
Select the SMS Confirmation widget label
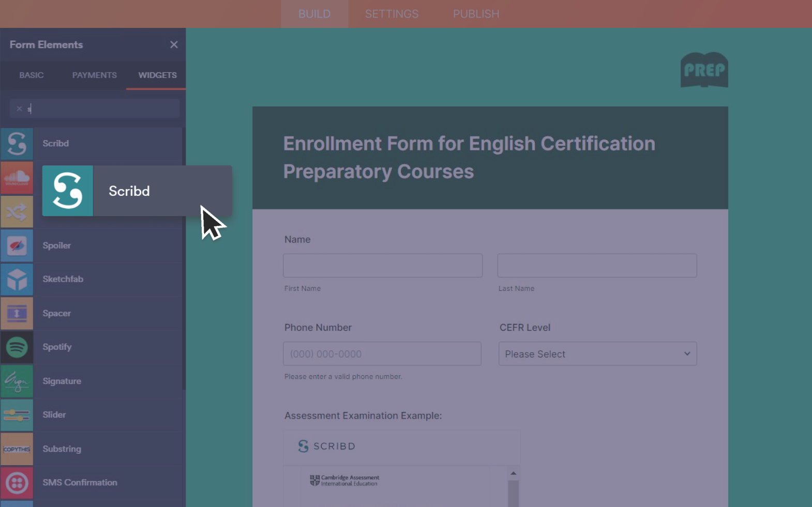80,482
